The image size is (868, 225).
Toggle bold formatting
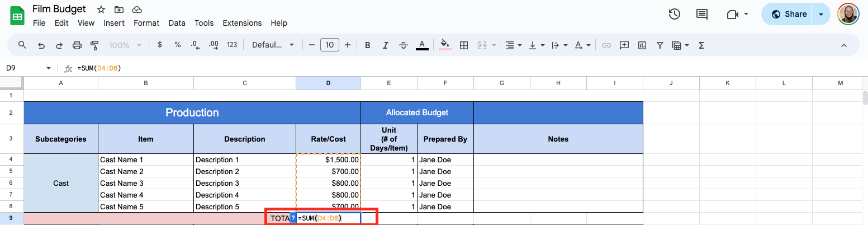tap(367, 45)
